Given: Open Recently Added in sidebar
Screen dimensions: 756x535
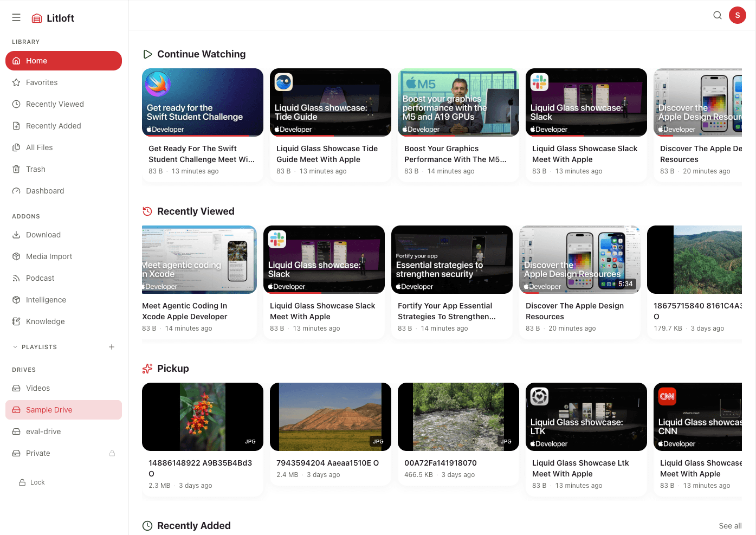Looking at the screenshot, I should click(x=63, y=126).
